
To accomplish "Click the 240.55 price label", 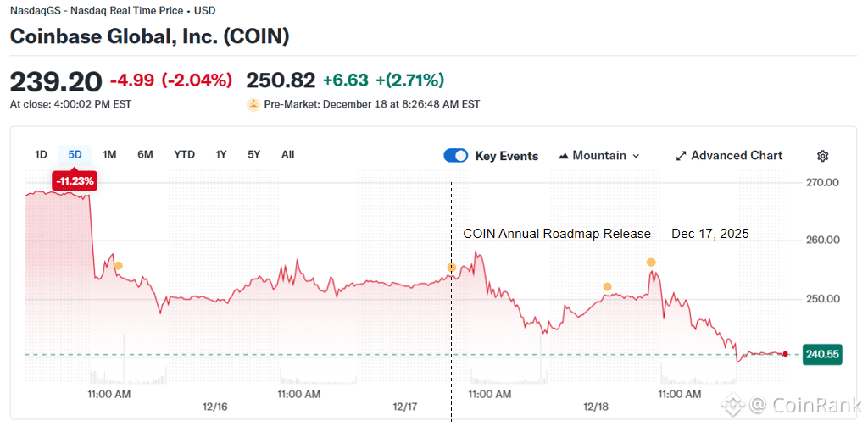I will 822,355.
